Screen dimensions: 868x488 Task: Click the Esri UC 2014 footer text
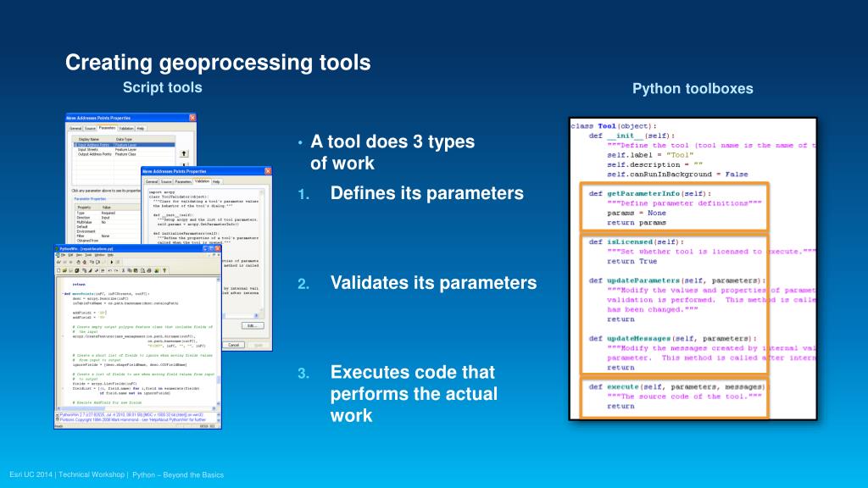[x=116, y=474]
